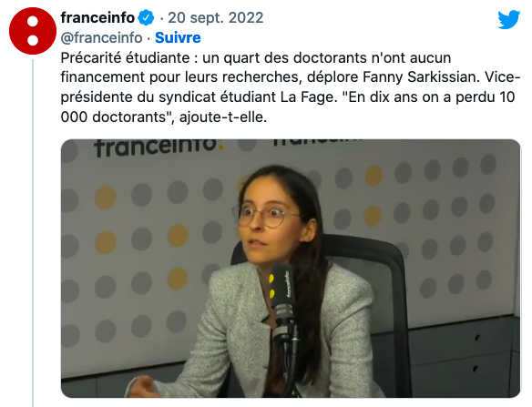This screenshot has width=532, height=407.
Task: Click the words "Précarité étudiante" in the tweet
Action: [x=125, y=58]
